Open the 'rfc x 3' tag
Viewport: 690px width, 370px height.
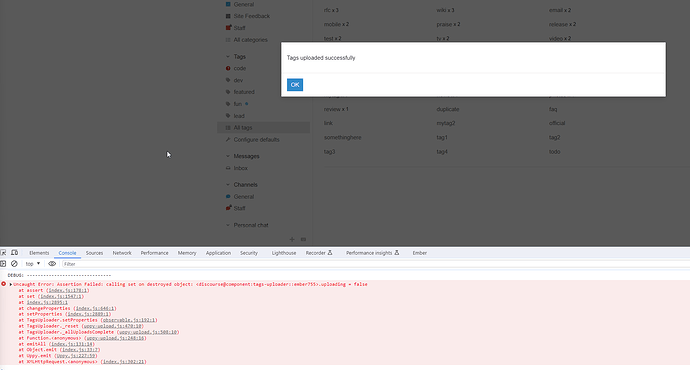tap(331, 10)
